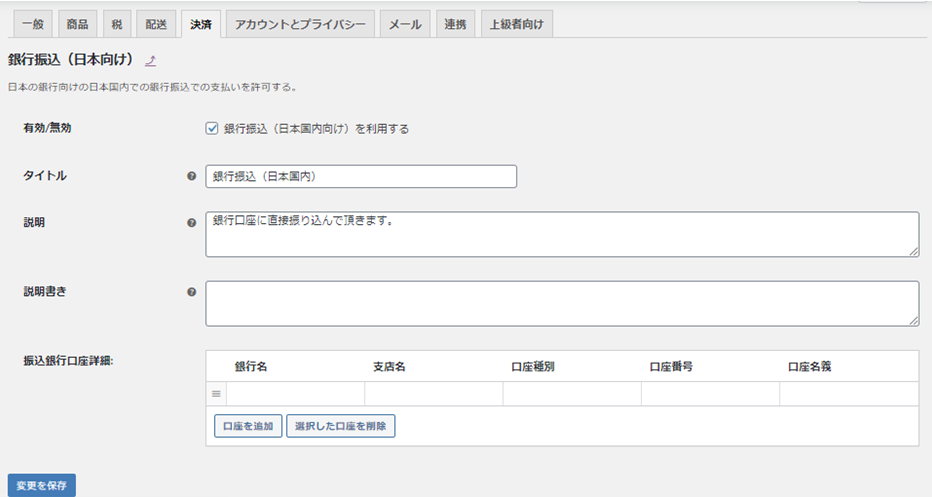Click the 銀行振込（日本向け） heading
The height and width of the screenshot is (497, 932).
pos(71,59)
